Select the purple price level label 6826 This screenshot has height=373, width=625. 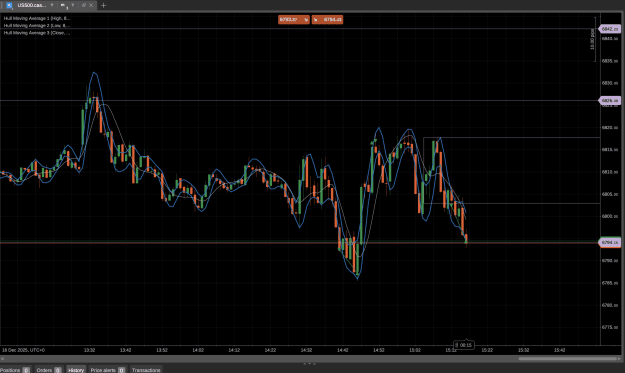610,100
